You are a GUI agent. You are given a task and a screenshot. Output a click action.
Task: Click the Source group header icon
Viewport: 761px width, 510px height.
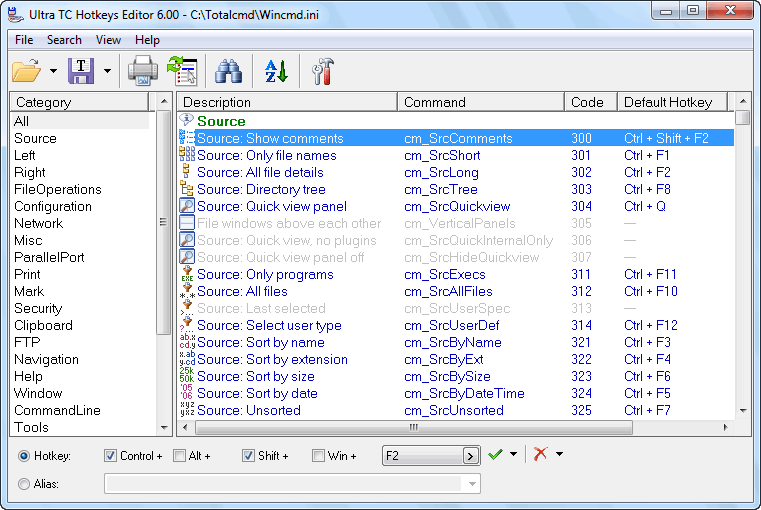(x=187, y=120)
